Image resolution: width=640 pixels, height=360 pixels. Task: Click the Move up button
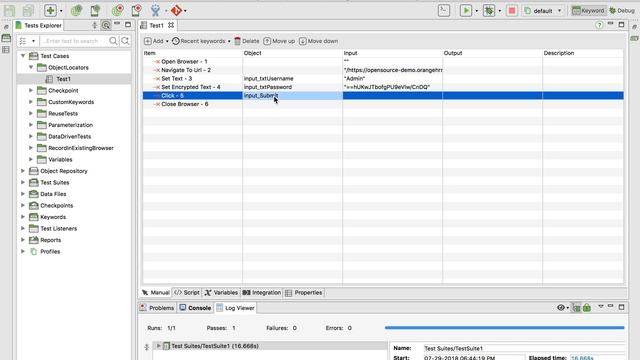pyautogui.click(x=279, y=41)
